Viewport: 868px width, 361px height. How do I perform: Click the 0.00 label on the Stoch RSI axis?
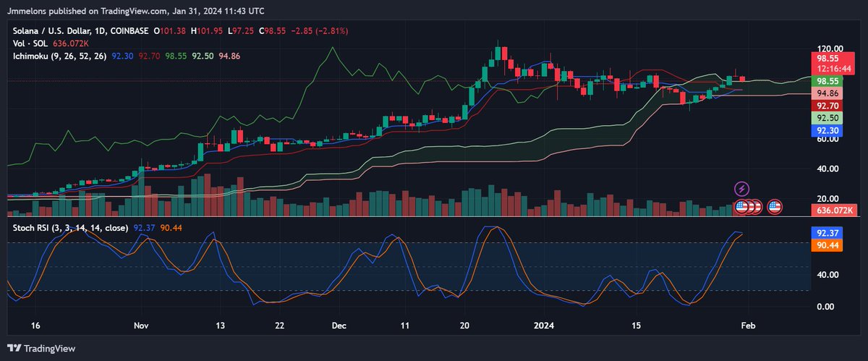[x=827, y=307]
